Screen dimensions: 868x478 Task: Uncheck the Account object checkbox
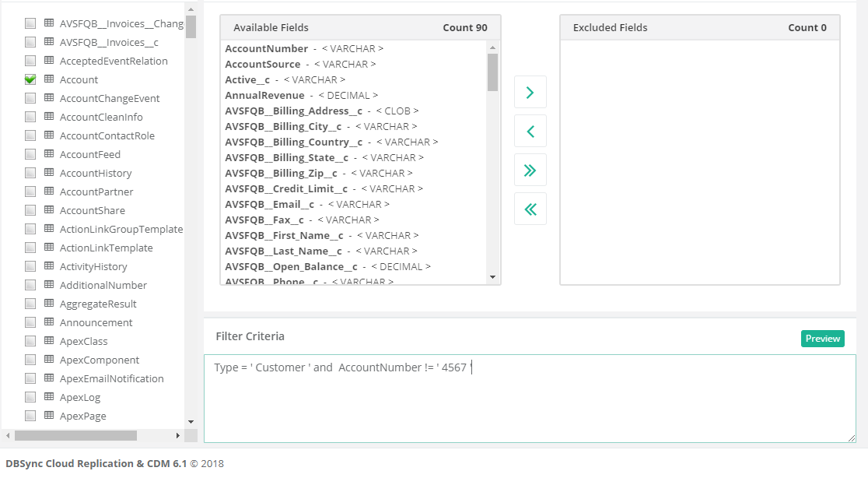click(30, 79)
